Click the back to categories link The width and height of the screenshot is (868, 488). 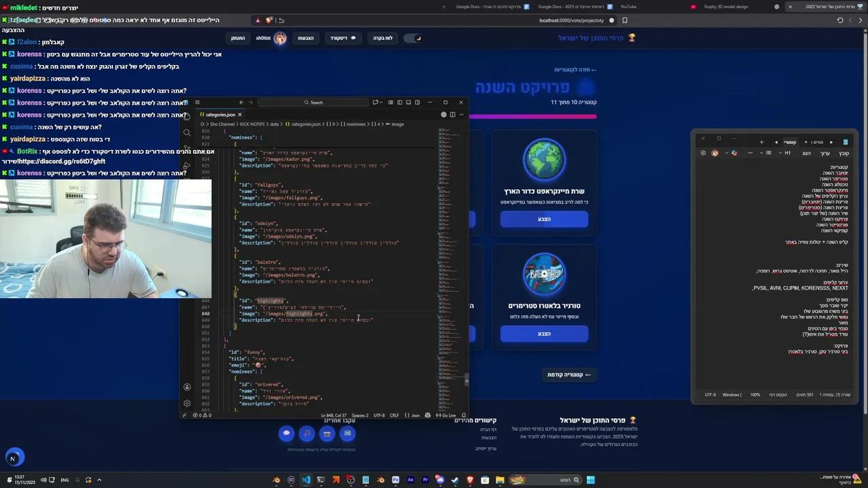click(575, 69)
